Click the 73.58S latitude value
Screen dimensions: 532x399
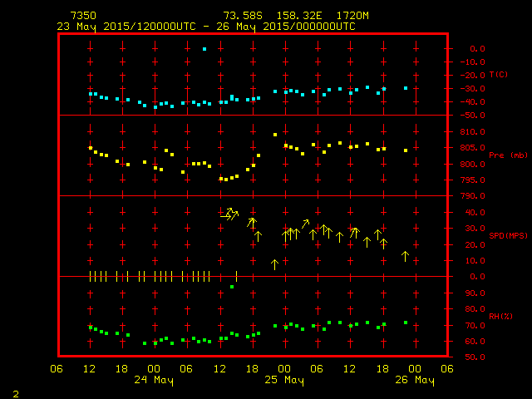(x=241, y=16)
